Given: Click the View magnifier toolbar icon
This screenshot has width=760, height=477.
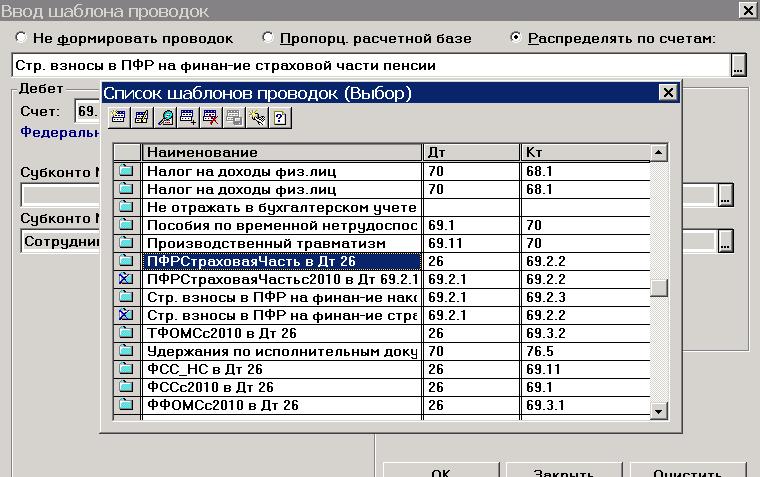Looking at the screenshot, I should [x=165, y=117].
